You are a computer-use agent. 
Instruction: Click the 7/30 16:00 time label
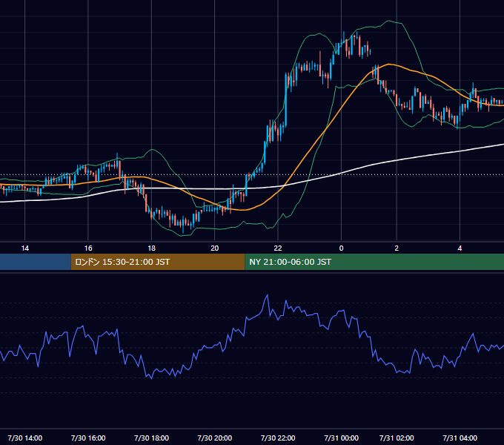pos(88,438)
